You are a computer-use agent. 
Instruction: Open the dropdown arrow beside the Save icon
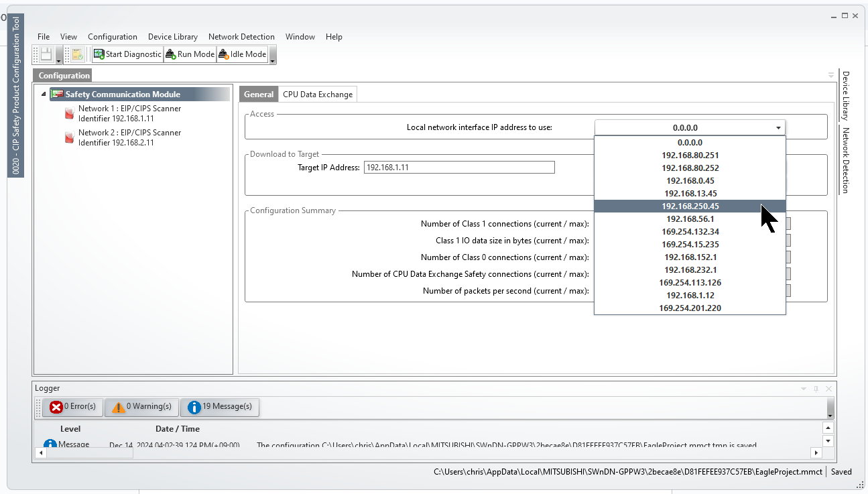(x=59, y=56)
